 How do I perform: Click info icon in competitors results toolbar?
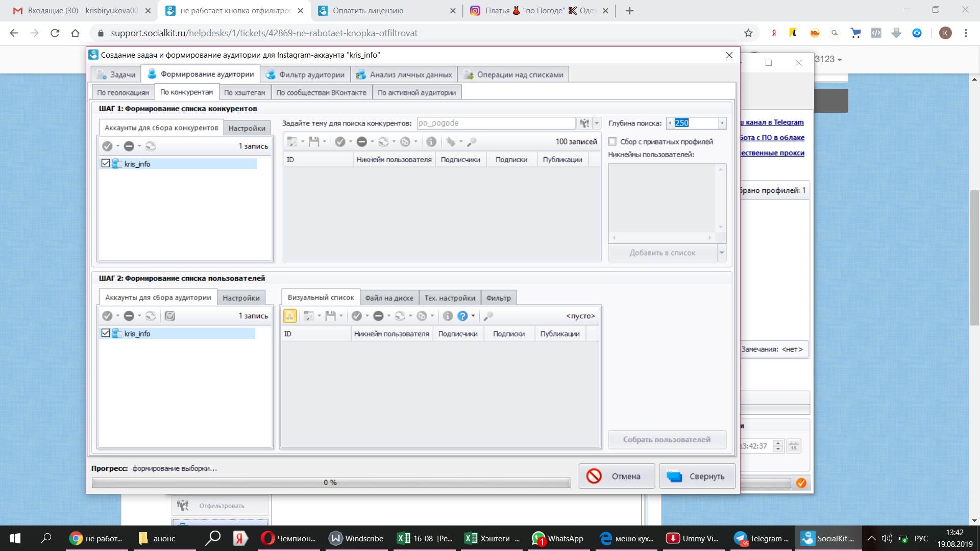click(431, 142)
